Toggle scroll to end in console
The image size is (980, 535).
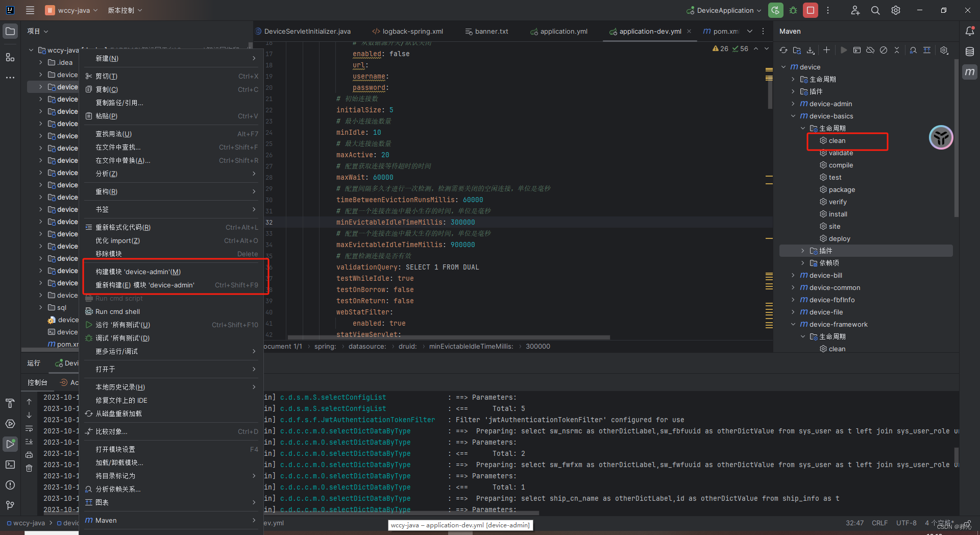tap(29, 442)
